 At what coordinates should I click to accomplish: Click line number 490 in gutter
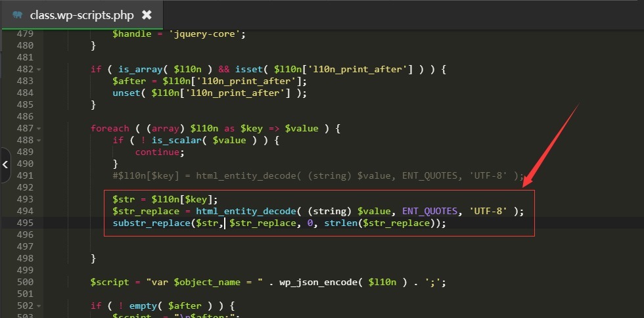pos(25,164)
